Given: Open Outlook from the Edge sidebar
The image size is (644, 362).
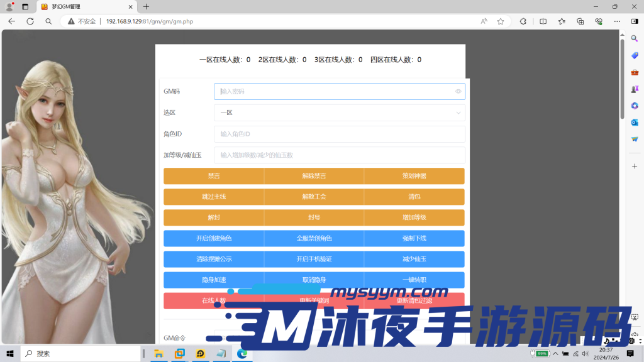Looking at the screenshot, I should (635, 123).
